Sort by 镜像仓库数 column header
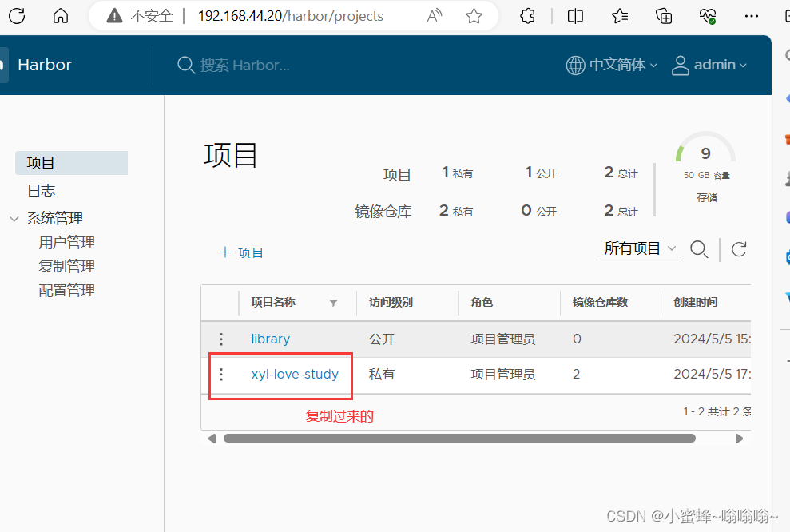This screenshot has width=790, height=532. point(600,302)
